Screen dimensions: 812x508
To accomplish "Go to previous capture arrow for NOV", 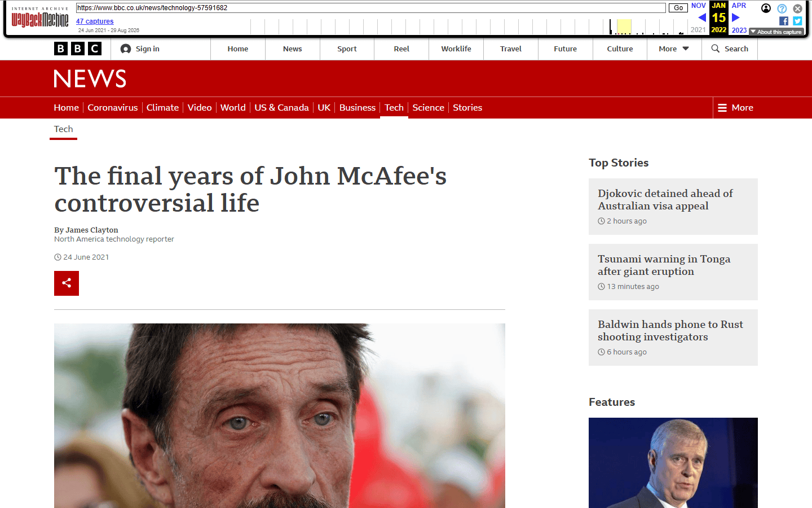I will (702, 17).
